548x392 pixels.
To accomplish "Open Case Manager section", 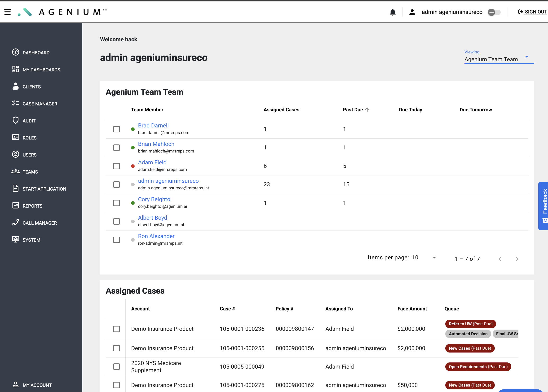I will coord(40,104).
